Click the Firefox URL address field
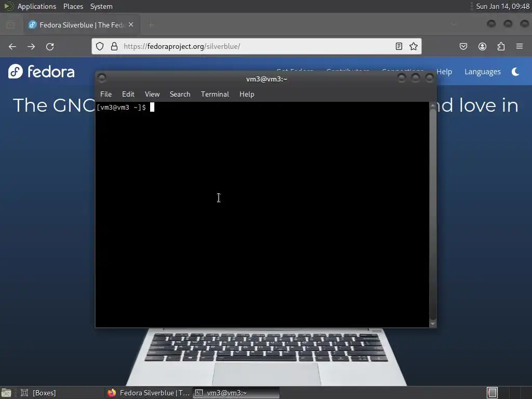The width and height of the screenshot is (532, 399). click(256, 46)
